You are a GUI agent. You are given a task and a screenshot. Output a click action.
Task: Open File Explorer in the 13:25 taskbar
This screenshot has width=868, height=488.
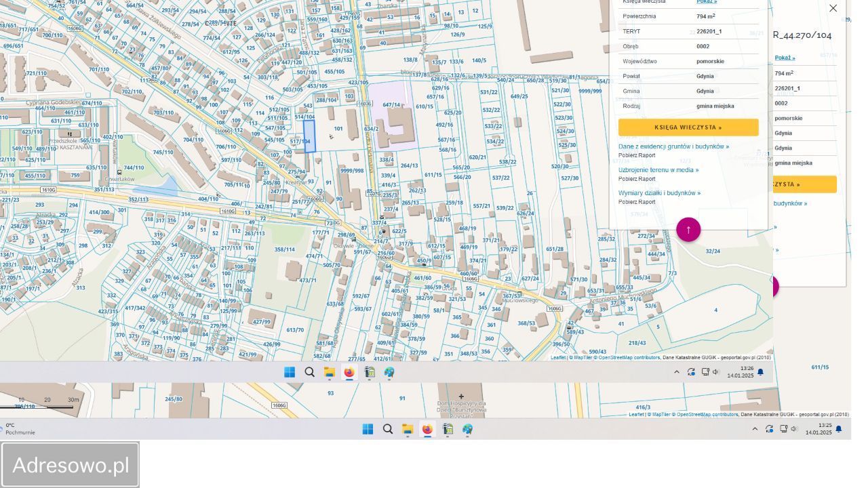point(408,429)
